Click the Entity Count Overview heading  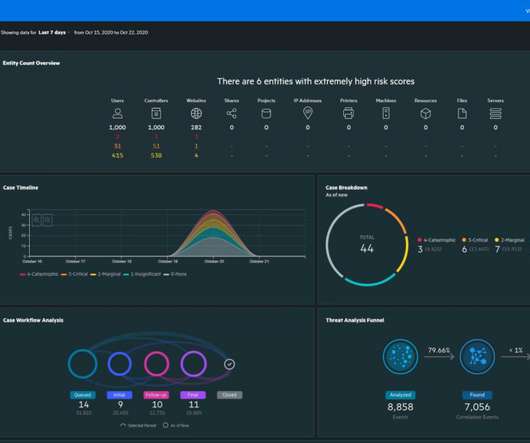[31, 63]
